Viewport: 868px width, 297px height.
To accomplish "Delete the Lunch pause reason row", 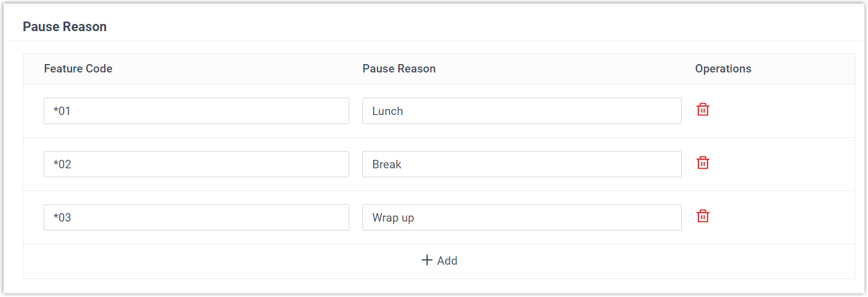I will pos(703,110).
